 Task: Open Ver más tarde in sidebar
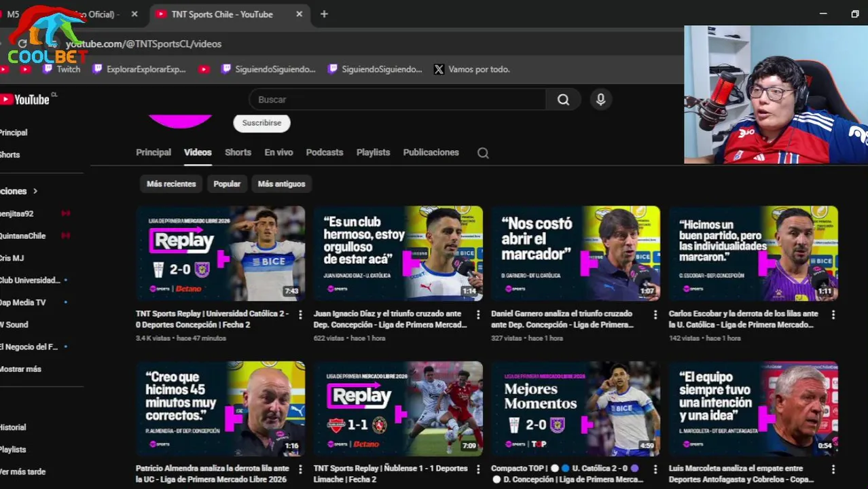click(x=23, y=472)
